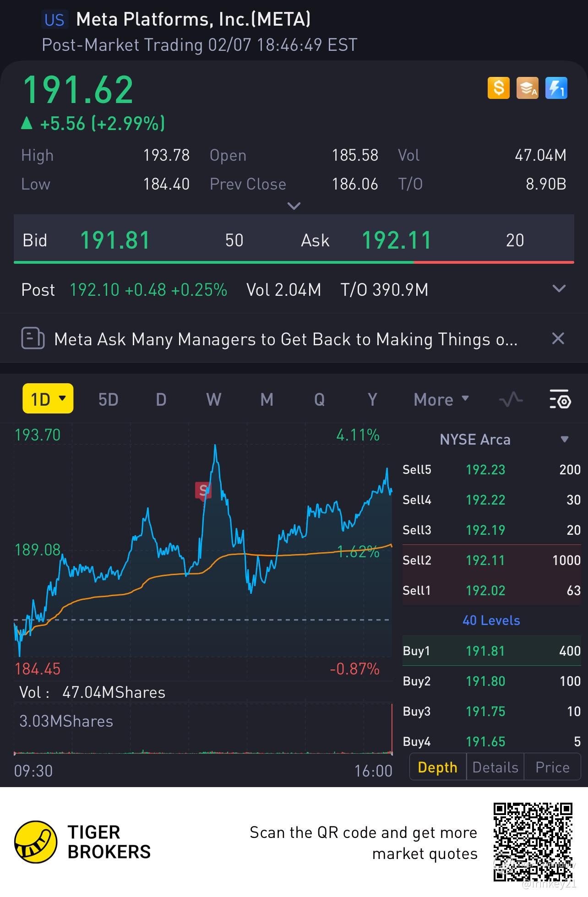This screenshot has width=588, height=897.
Task: Switch chart to W weekly timeframe
Action: (x=214, y=399)
